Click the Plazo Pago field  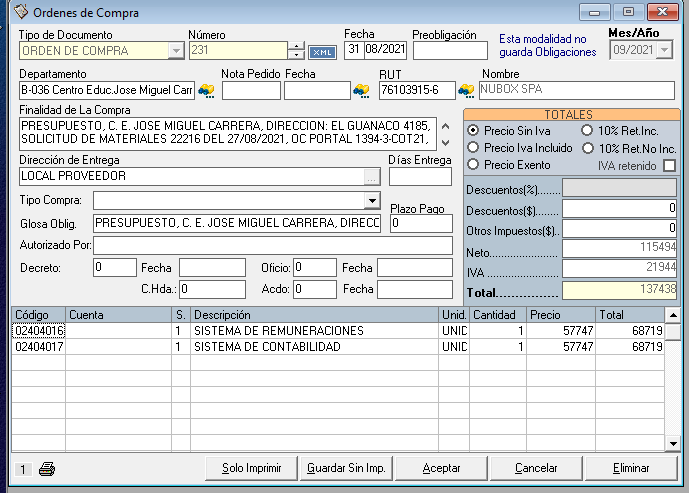click(x=421, y=223)
